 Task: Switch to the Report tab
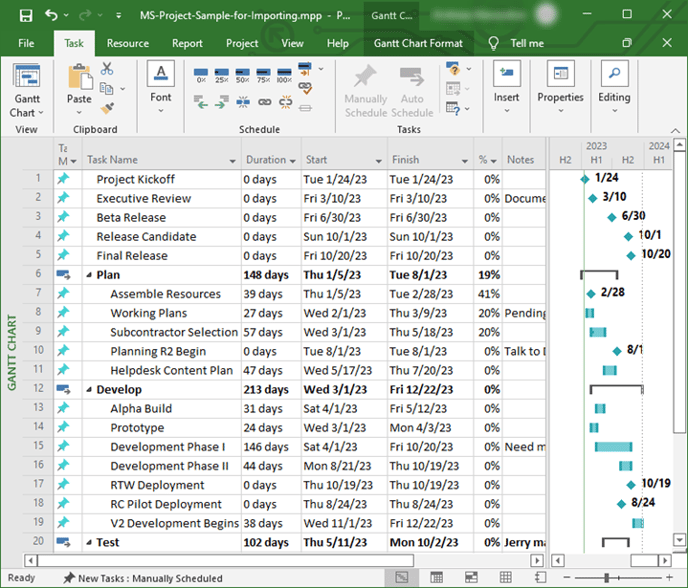187,43
